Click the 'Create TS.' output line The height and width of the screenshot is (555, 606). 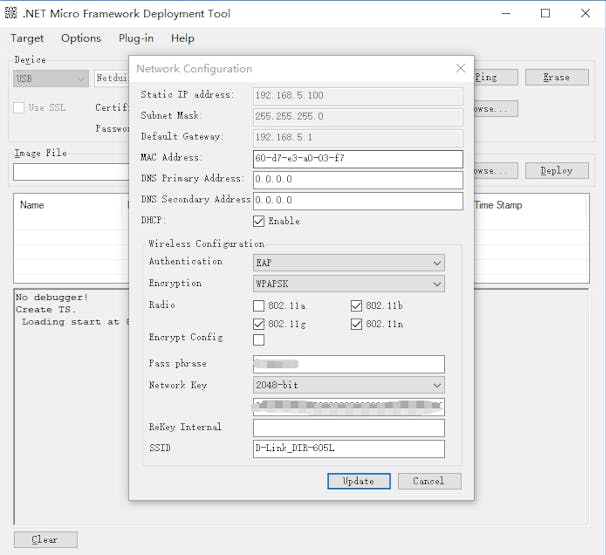(46, 310)
